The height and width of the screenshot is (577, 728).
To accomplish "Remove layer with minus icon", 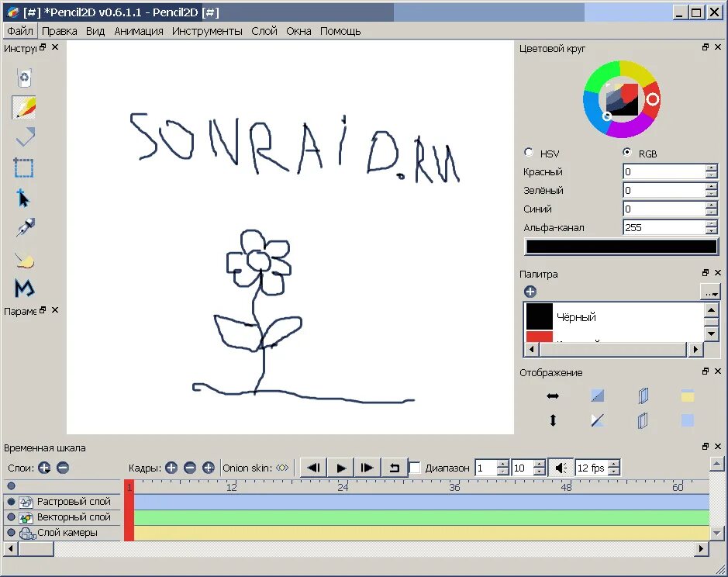I will point(63,468).
